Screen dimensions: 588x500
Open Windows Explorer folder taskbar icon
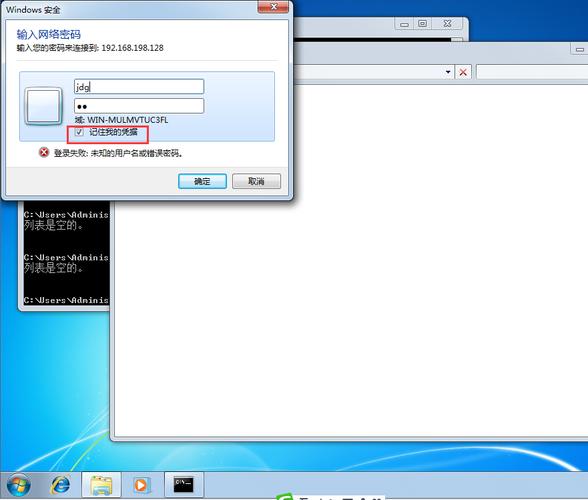pos(101,485)
